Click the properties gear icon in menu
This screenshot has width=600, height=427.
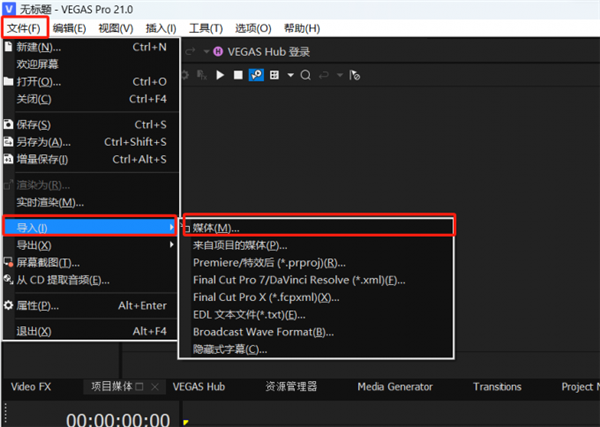point(8,305)
